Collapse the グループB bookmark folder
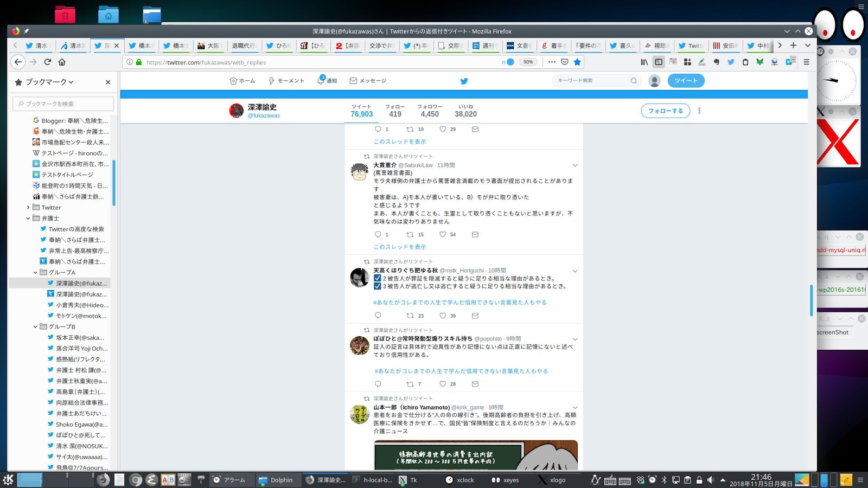This screenshot has width=868, height=488. pyautogui.click(x=35, y=326)
